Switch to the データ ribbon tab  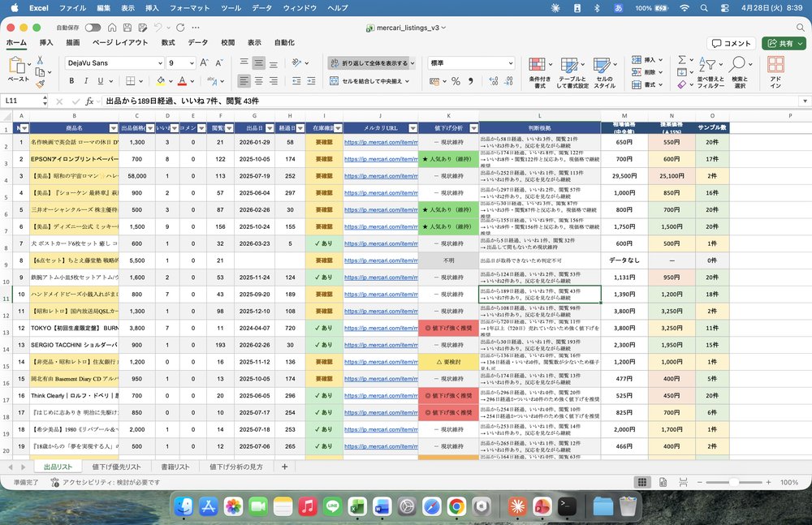(198, 42)
